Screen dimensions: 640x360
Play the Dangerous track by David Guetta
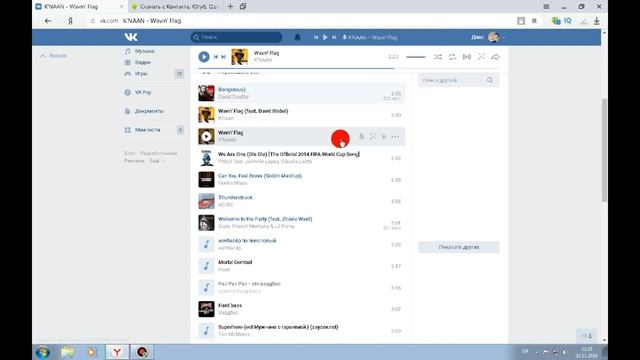[206, 93]
